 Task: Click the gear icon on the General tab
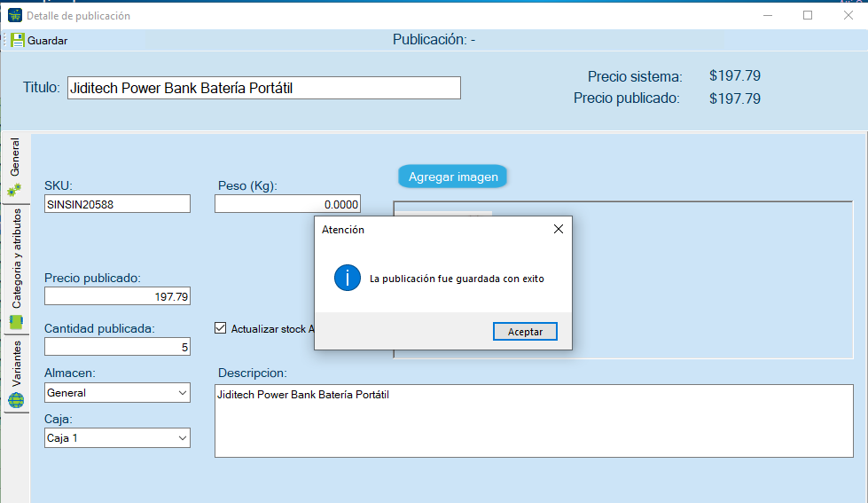pos(14,191)
